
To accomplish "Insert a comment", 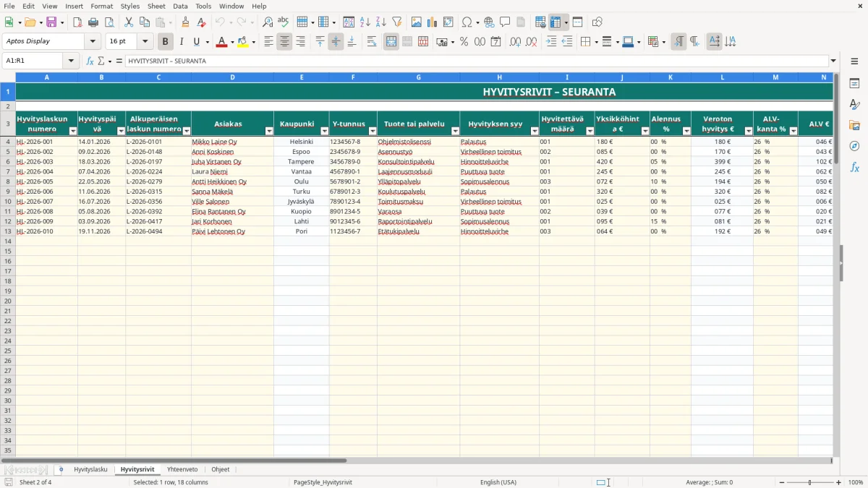I will point(505,22).
